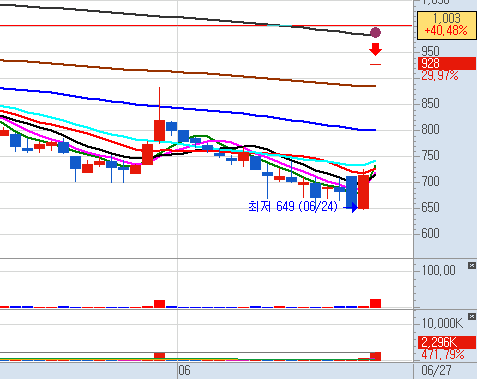
Task: Click the 650 price axis label
Action: tap(430, 207)
